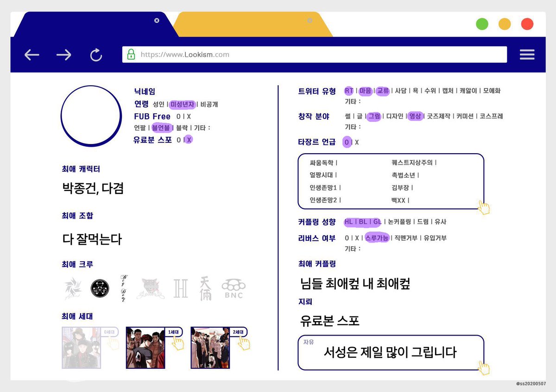Viewport: 556px width, 392px height.
Task: Select 스루가능 in 리버스 여부
Action: 377,238
